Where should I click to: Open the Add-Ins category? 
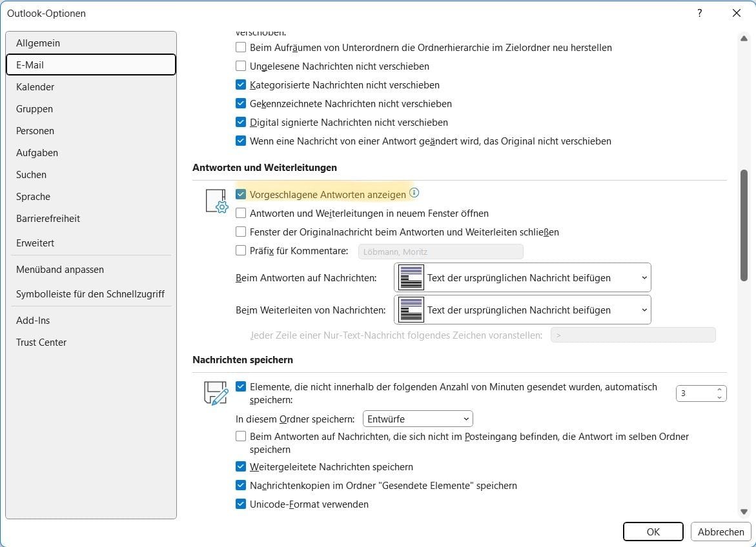coord(90,321)
